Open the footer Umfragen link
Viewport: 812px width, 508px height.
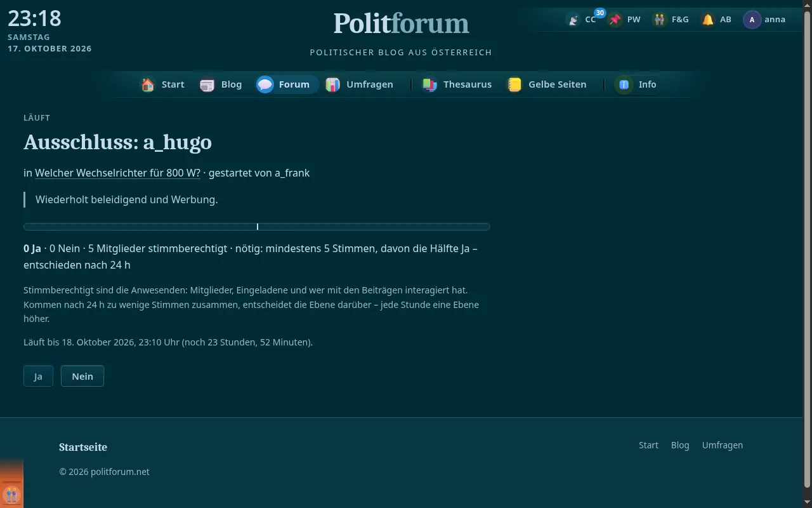pyautogui.click(x=722, y=445)
